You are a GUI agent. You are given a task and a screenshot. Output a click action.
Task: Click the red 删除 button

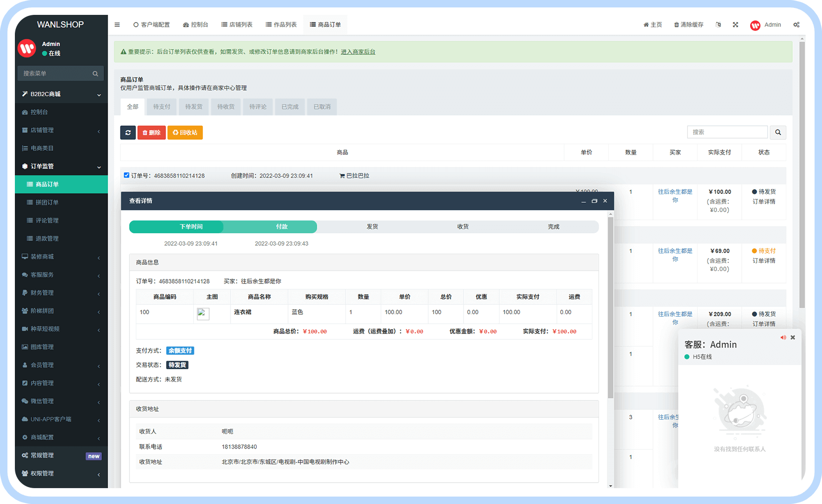click(x=152, y=133)
